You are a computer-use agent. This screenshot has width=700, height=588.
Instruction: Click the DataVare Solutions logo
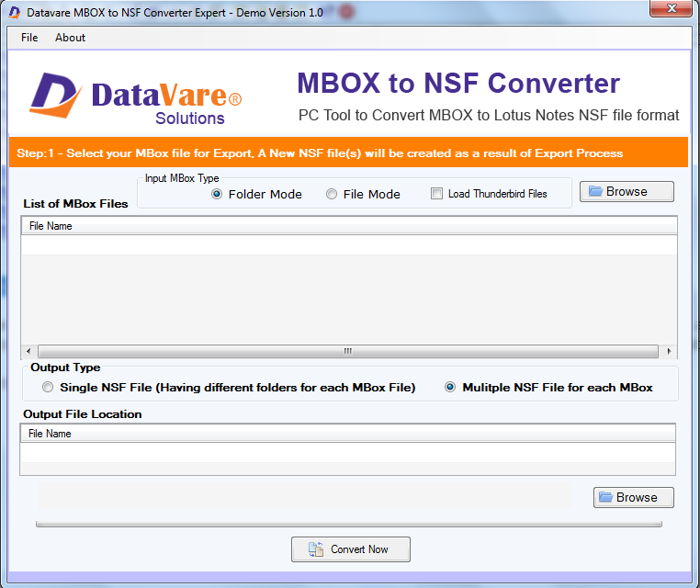point(135,96)
